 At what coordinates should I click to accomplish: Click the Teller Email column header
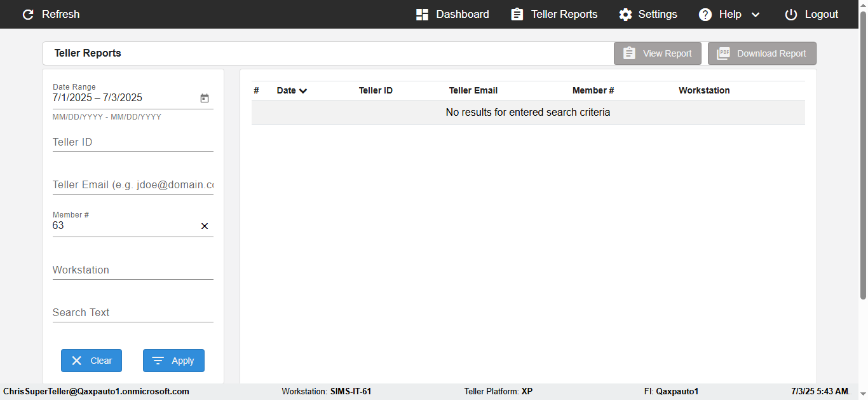click(473, 90)
